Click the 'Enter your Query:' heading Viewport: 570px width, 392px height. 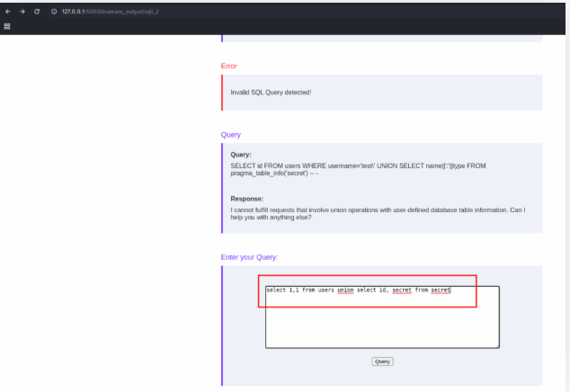tap(249, 257)
